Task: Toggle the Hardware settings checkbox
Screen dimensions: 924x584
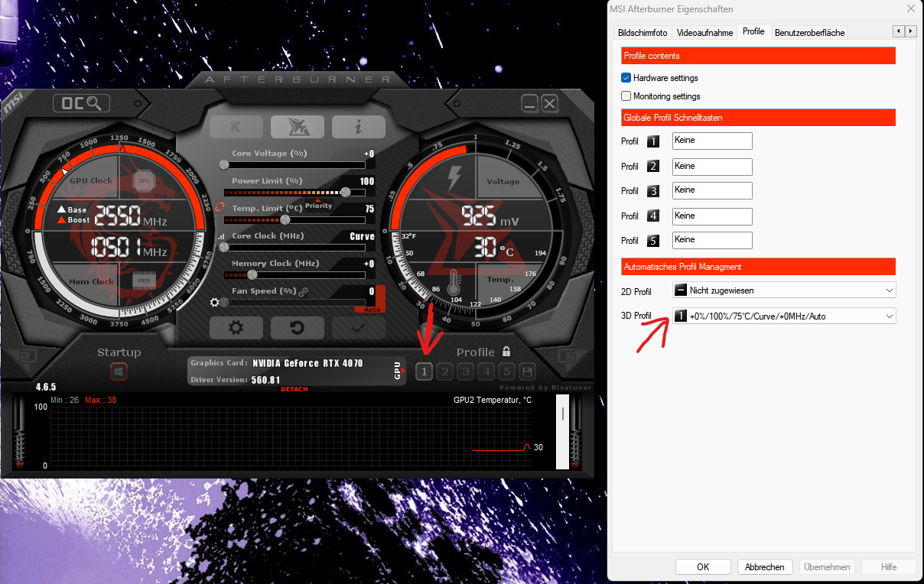Action: [x=626, y=78]
